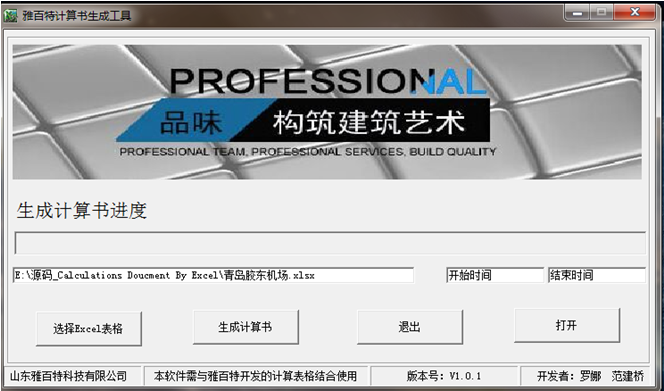664x391 pixels.
Task: Close the 雅百特计算书生成工具 window
Action: (634, 13)
